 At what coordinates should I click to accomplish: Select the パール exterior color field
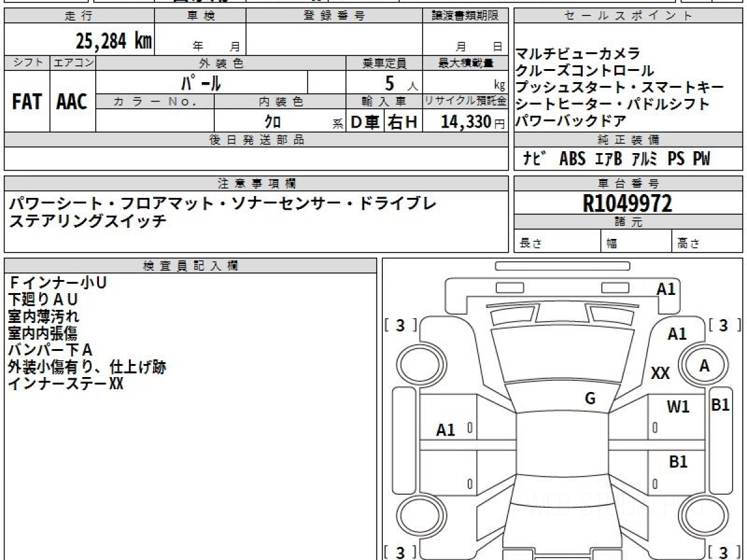click(202, 82)
